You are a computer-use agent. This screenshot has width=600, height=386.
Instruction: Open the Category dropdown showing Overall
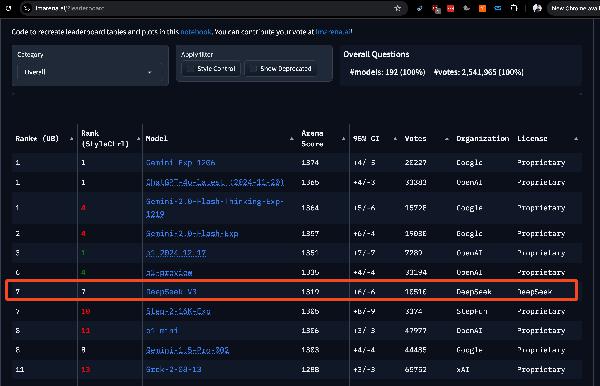(90, 72)
